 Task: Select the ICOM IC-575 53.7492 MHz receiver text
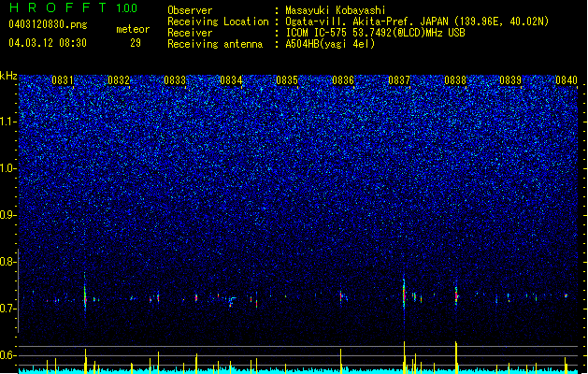point(375,33)
